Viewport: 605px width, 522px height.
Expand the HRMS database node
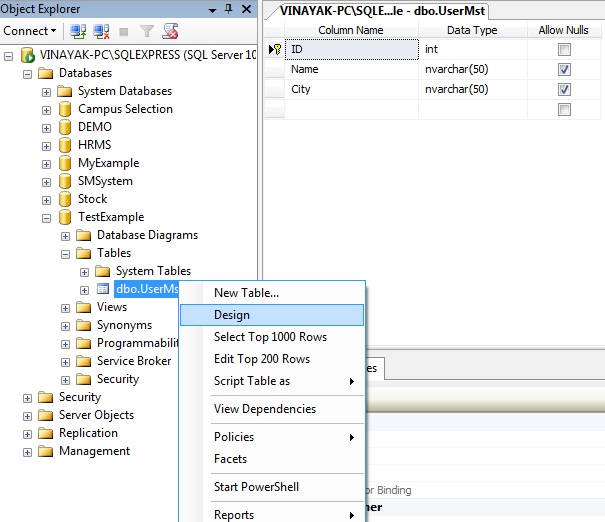click(x=46, y=145)
